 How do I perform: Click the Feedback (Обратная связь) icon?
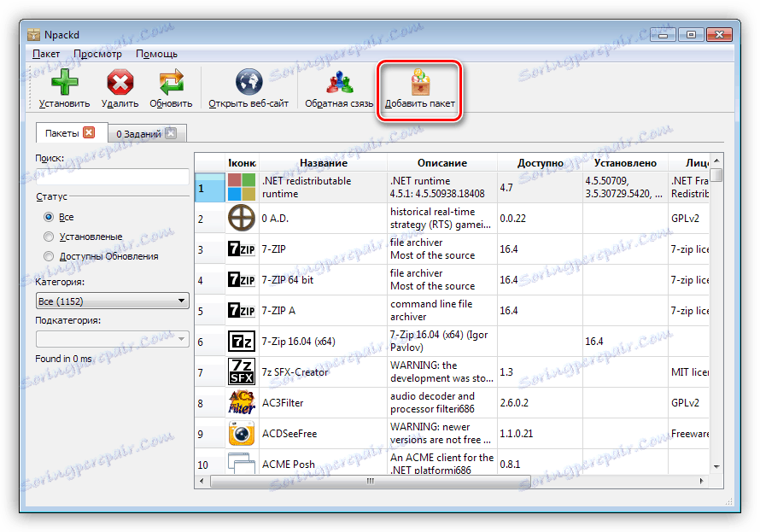[x=339, y=82]
